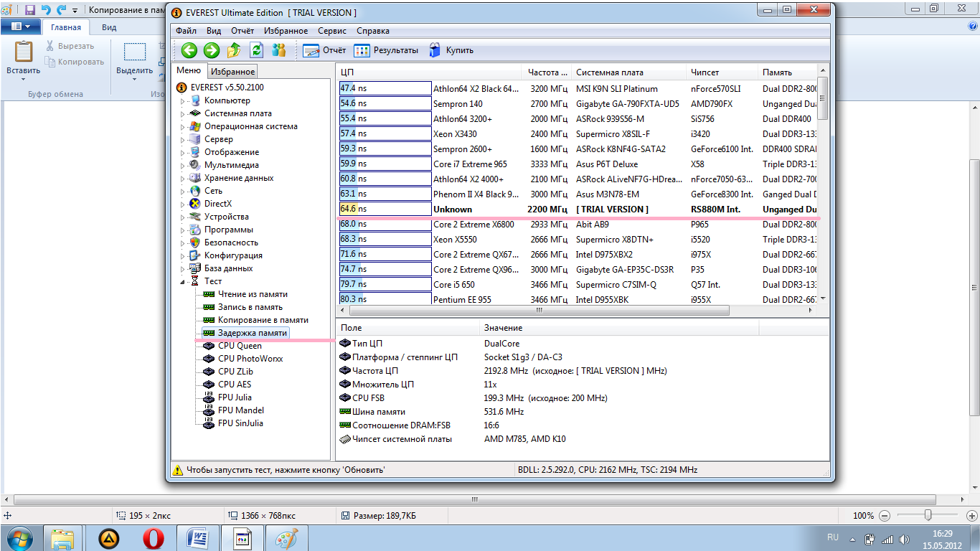Select the CPU Queen benchmark
The height and width of the screenshot is (551, 980).
(x=240, y=346)
